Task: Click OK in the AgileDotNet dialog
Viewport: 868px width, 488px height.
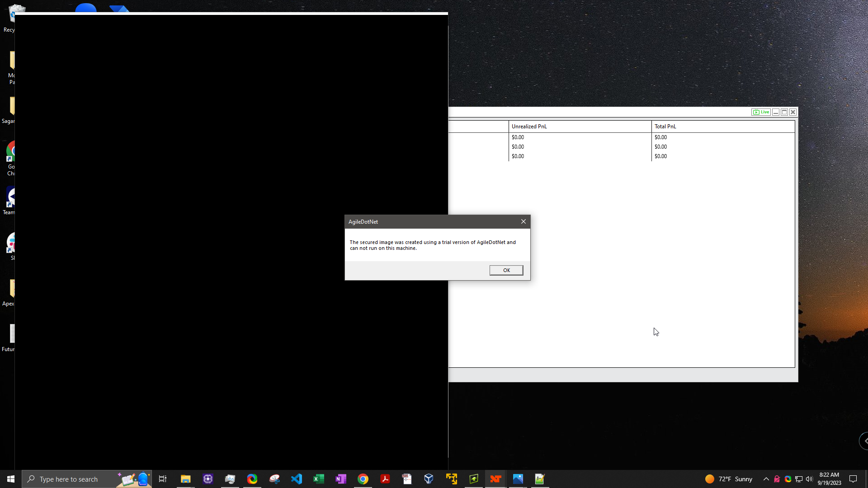Action: coord(506,270)
